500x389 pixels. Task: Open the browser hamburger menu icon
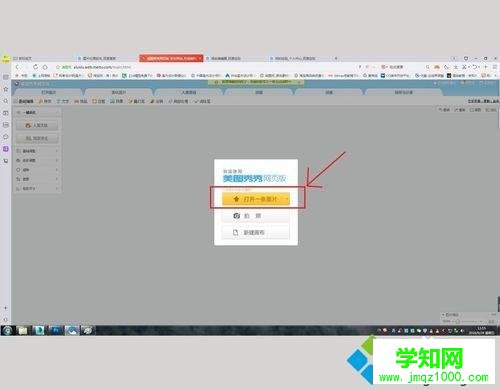click(495, 67)
